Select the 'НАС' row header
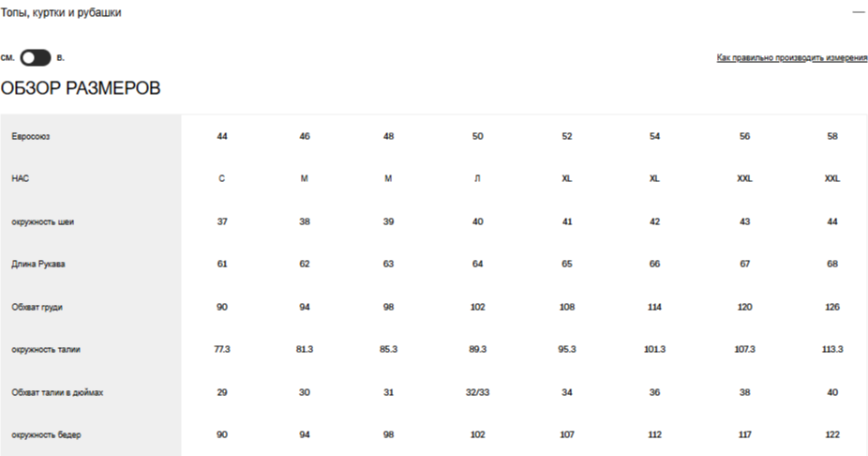The image size is (868, 456). pos(21,178)
